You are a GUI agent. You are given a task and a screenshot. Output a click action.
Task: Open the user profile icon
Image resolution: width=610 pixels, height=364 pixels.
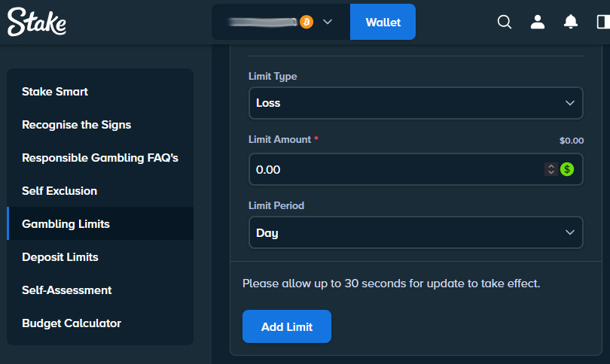click(538, 22)
